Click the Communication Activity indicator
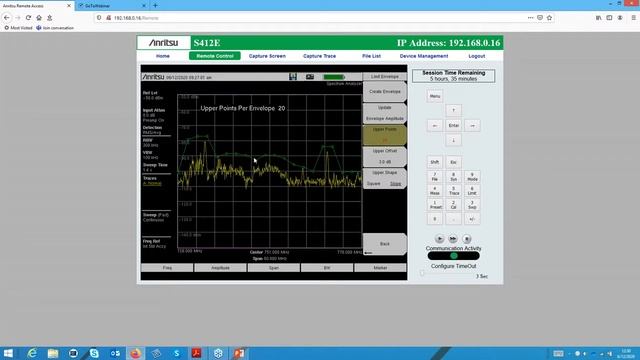 (453, 256)
